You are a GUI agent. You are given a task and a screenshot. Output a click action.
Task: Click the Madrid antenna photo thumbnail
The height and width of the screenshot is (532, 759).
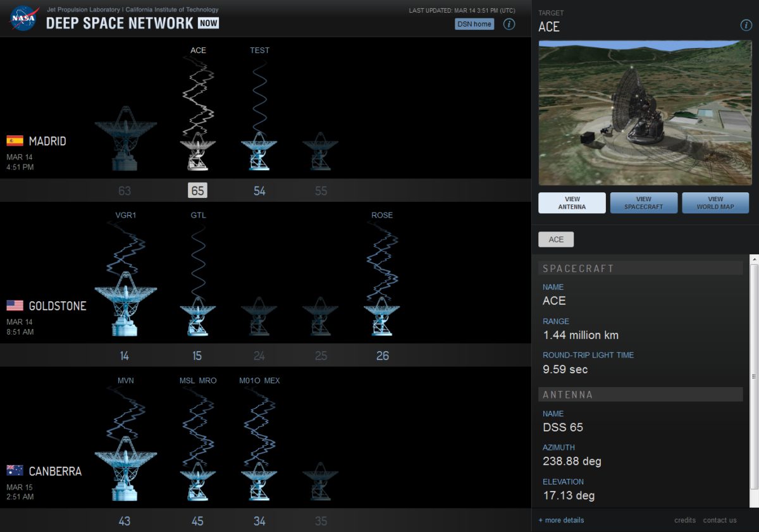click(645, 111)
